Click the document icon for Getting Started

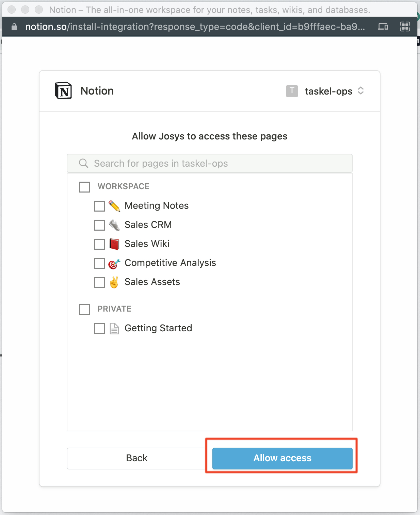point(114,329)
